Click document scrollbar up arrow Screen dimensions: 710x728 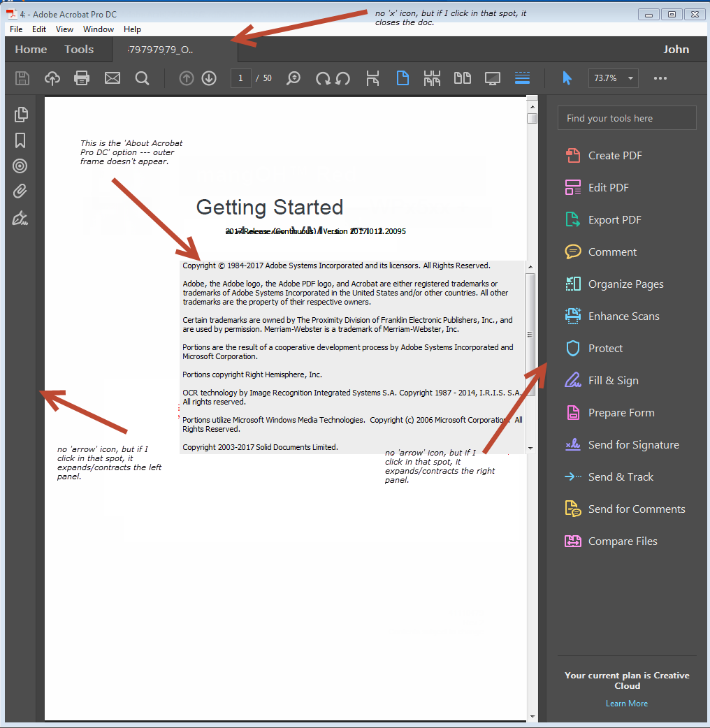532,107
